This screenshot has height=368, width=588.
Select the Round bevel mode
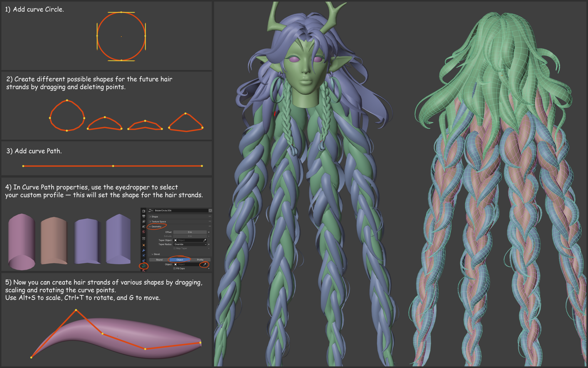click(x=159, y=260)
